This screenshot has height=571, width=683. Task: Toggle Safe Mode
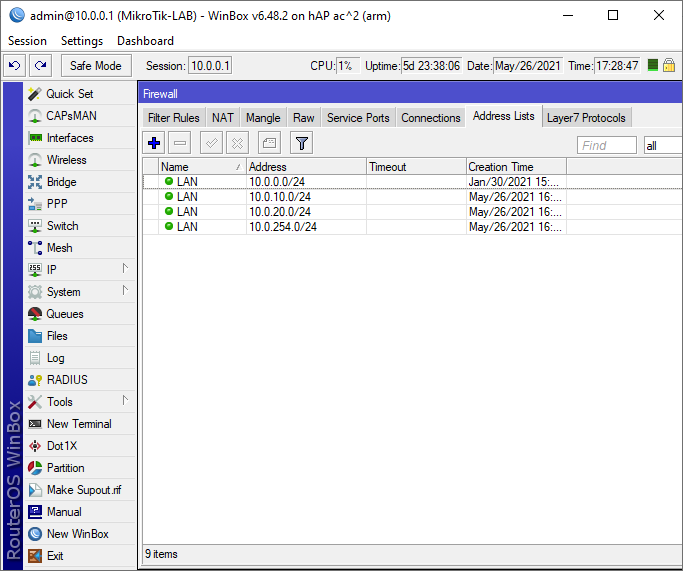pyautogui.click(x=96, y=66)
